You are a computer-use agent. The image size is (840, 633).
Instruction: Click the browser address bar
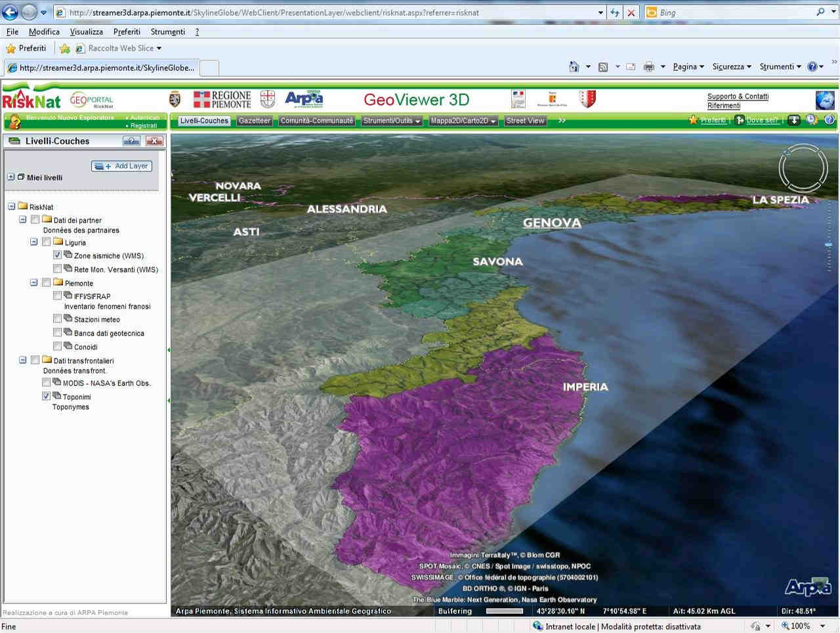(328, 12)
